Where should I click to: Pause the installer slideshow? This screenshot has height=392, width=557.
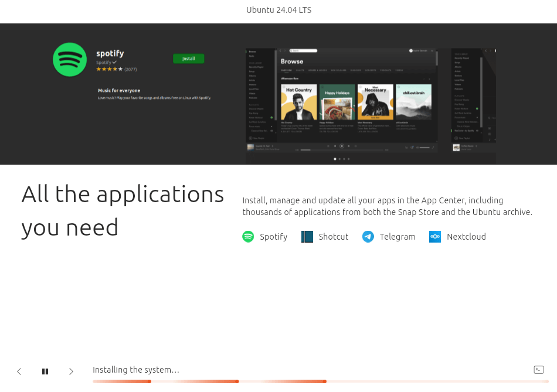click(45, 371)
